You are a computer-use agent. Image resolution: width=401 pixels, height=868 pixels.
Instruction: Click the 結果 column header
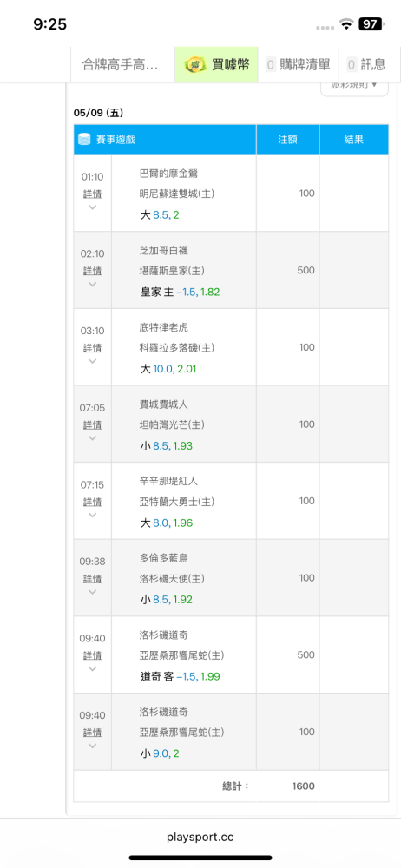[x=354, y=140]
